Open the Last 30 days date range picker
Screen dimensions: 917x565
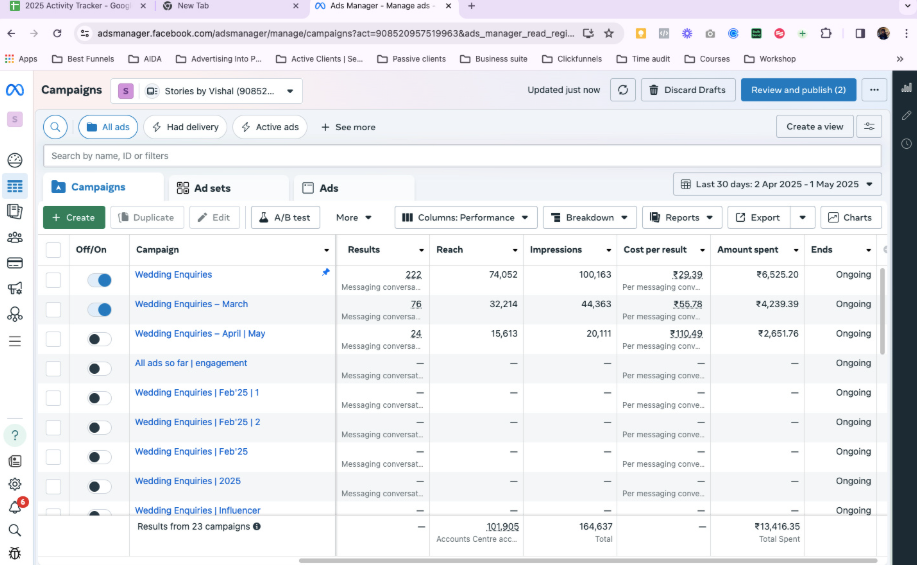(777, 184)
